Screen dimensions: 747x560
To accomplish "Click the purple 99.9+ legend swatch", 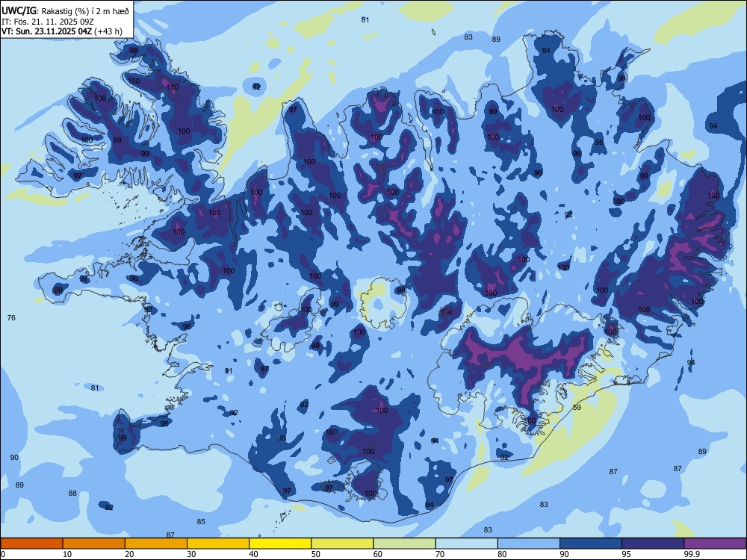I will (x=716, y=544).
